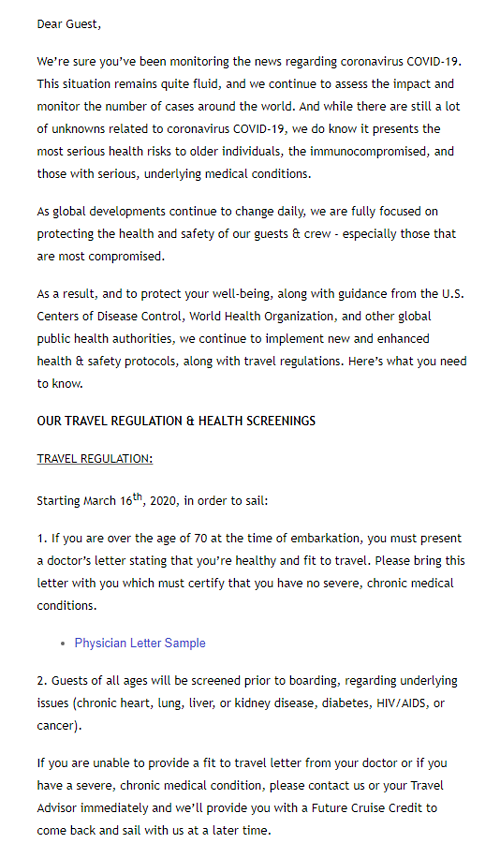The height and width of the screenshot is (858, 500).
Task: Click the number 1 item about age 70
Action: pyautogui.click(x=251, y=572)
